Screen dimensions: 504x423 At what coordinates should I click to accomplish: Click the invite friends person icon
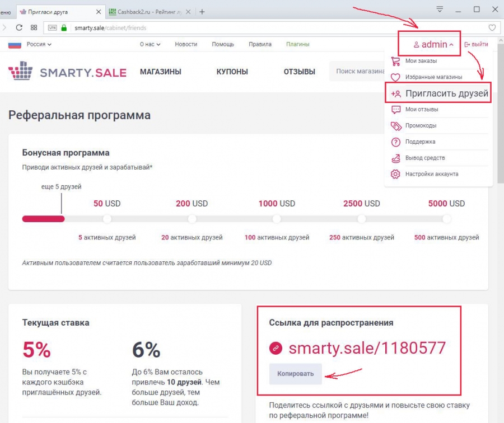click(396, 93)
